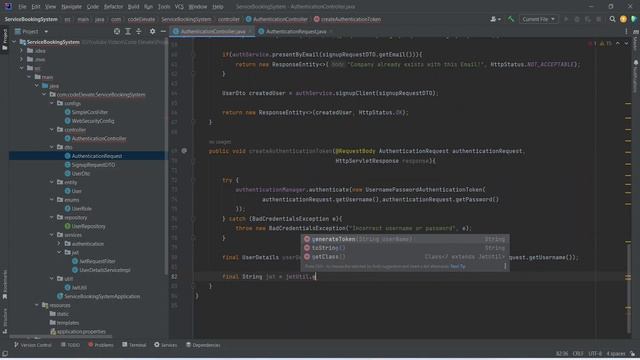This screenshot has height=360, width=640.
Task: Open the VCS menu
Action: coord(179,7)
